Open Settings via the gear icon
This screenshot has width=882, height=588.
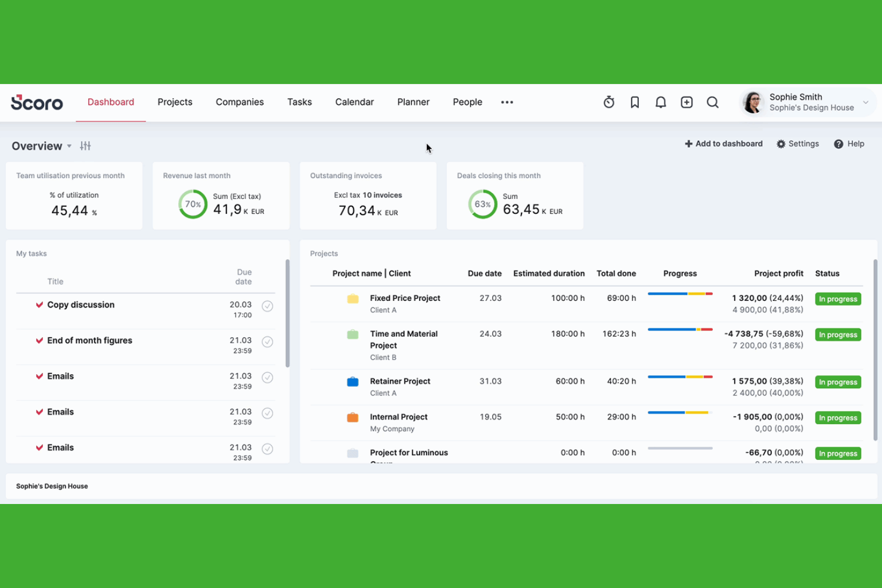pyautogui.click(x=797, y=144)
